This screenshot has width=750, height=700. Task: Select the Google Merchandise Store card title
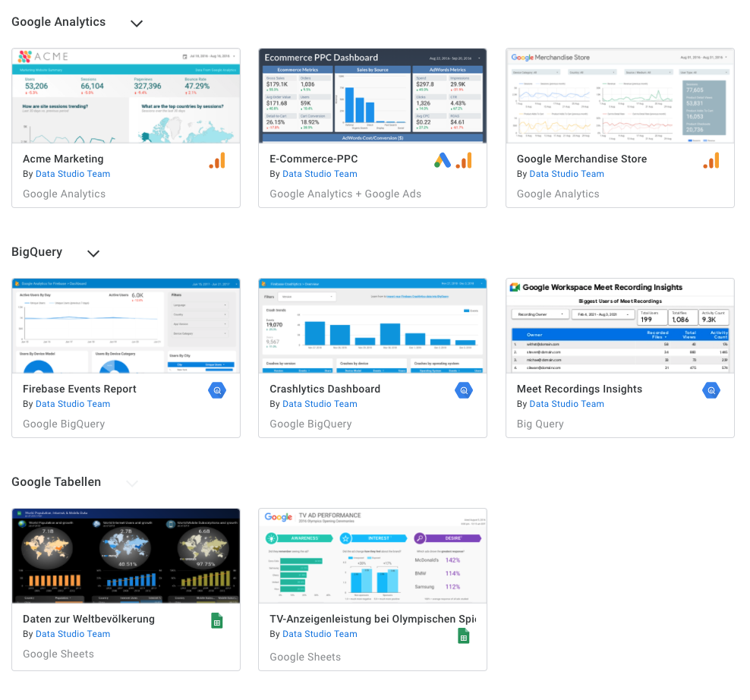tap(581, 159)
